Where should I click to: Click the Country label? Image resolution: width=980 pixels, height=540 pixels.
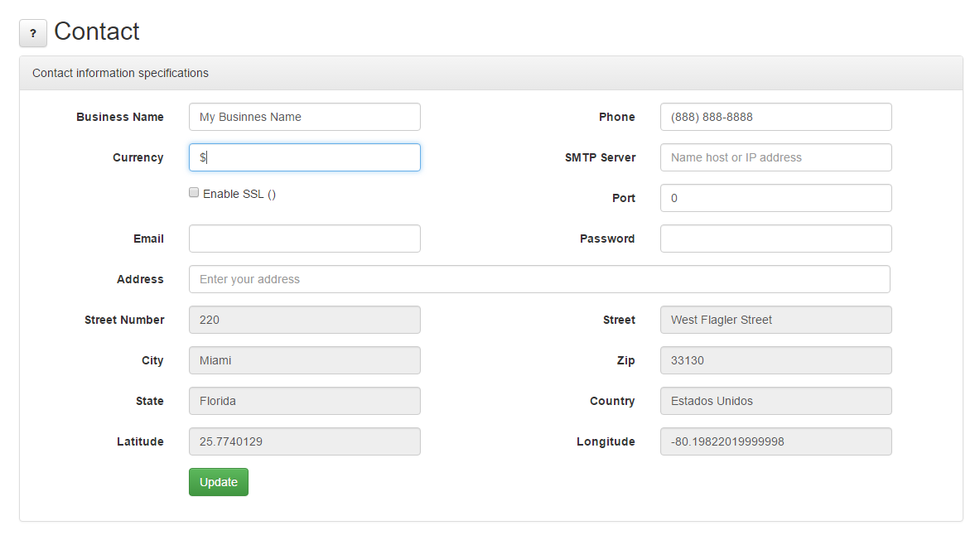point(612,401)
